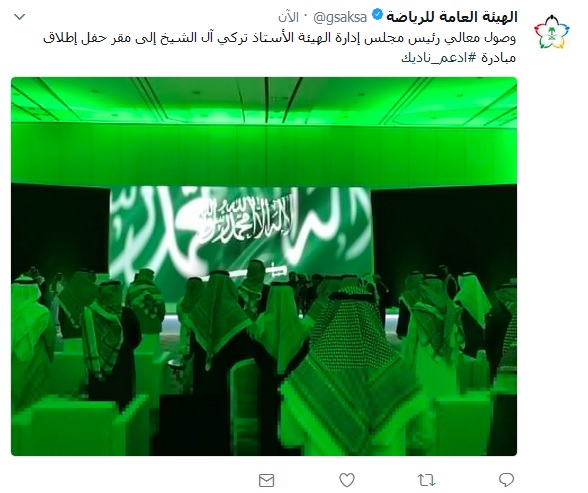Viewport: 588px width, 493px height.
Task: Send tweet via Direct Message envelope icon
Action: point(267,480)
